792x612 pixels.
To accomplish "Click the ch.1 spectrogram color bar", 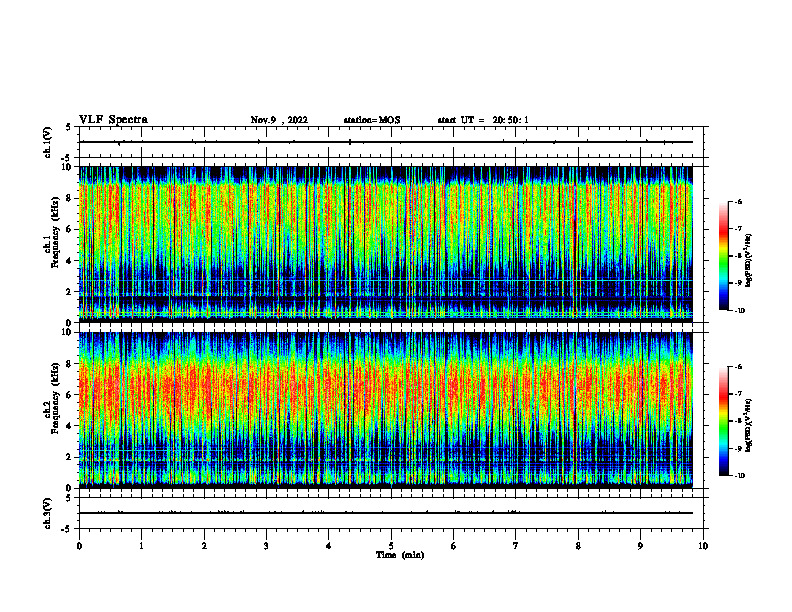I will [724, 256].
